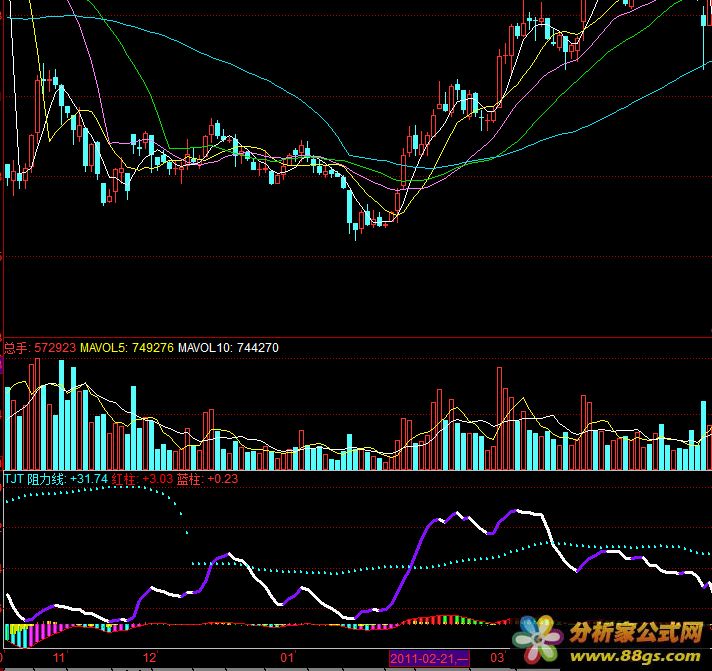Click the 红柱 value +3.03

[158, 479]
